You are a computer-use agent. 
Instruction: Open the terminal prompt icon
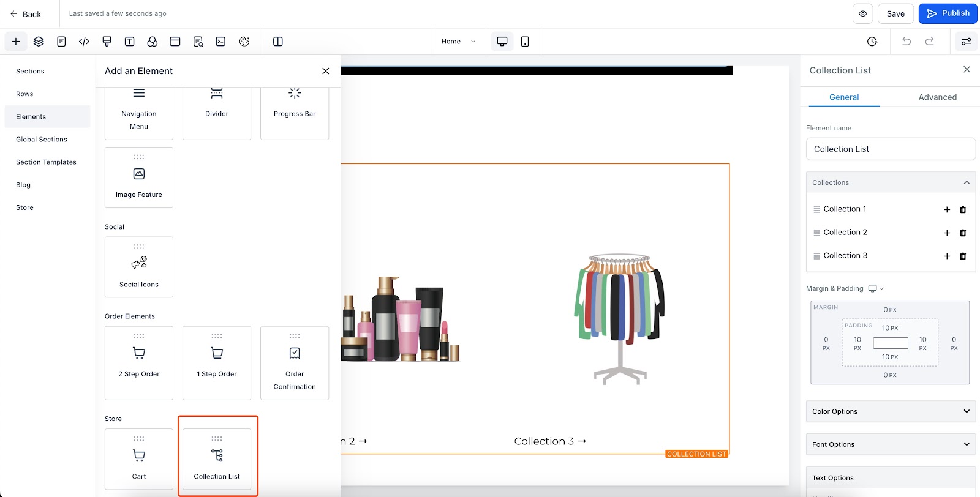[x=221, y=42]
